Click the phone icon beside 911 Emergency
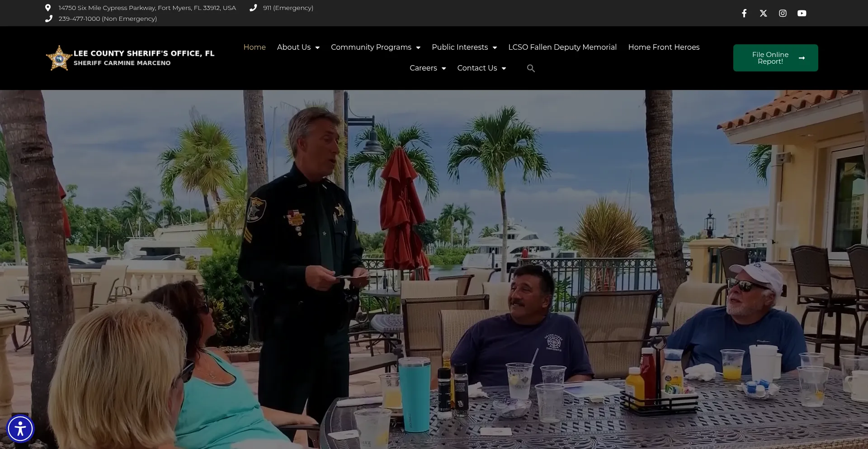The width and height of the screenshot is (868, 449). click(x=253, y=8)
